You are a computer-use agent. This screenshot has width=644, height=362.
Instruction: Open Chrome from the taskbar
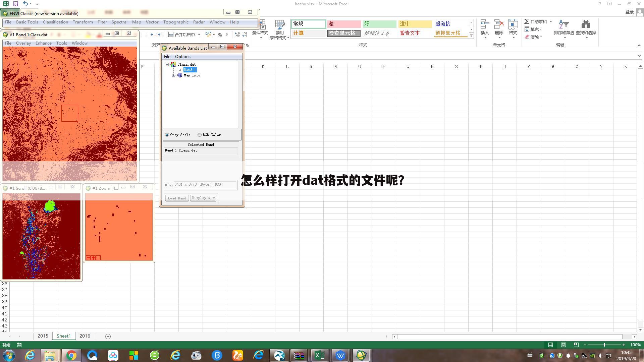[x=71, y=355]
